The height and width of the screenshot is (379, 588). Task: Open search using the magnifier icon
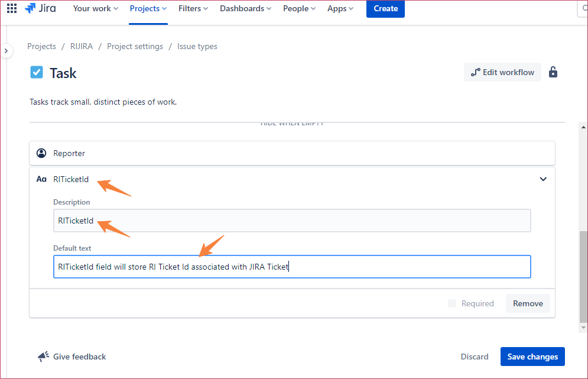(x=584, y=8)
